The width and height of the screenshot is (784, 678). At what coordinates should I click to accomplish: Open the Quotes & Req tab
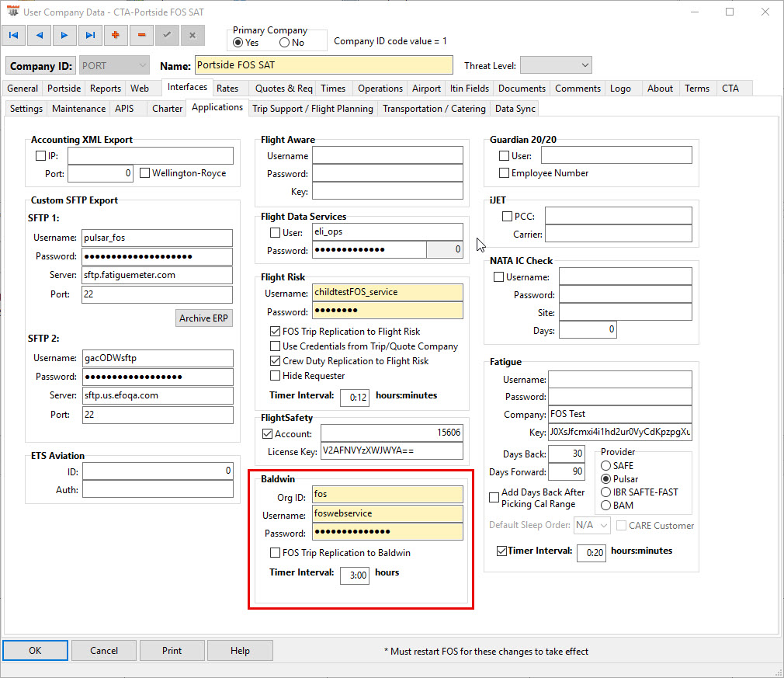283,89
